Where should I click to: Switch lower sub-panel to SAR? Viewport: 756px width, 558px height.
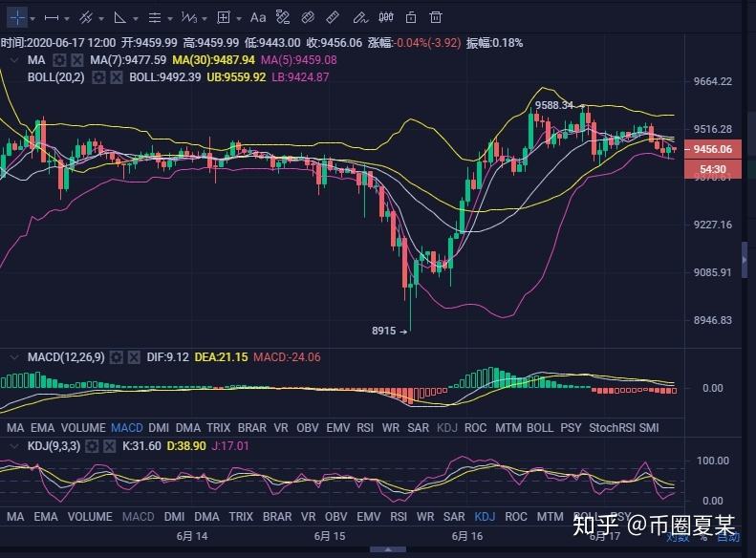click(x=454, y=517)
